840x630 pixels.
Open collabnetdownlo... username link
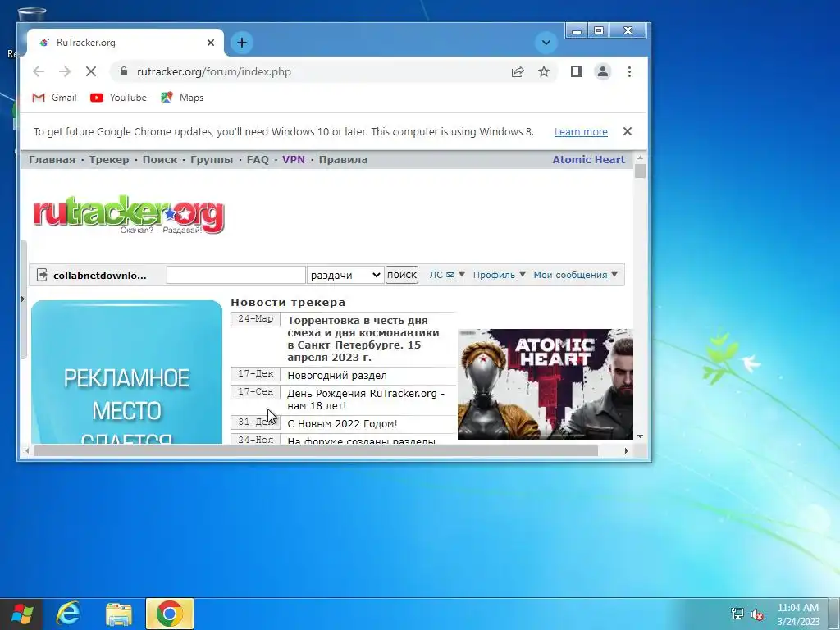99,276
